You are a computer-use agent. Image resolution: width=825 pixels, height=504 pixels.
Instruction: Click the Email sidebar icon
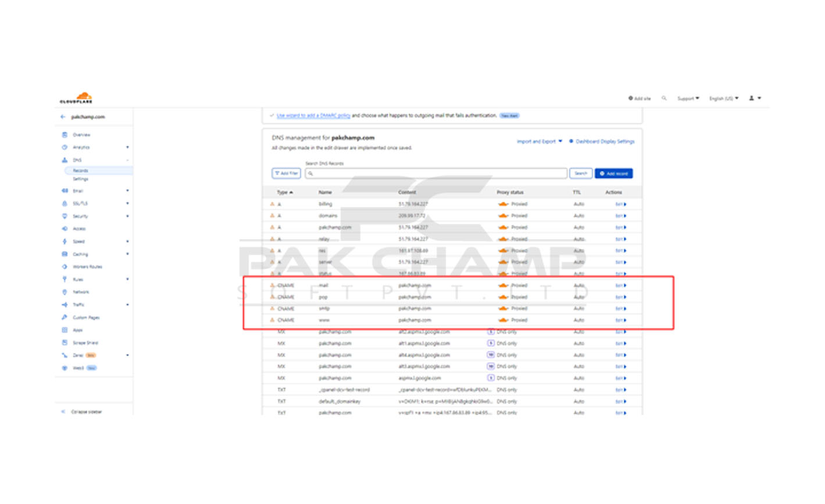pos(65,191)
